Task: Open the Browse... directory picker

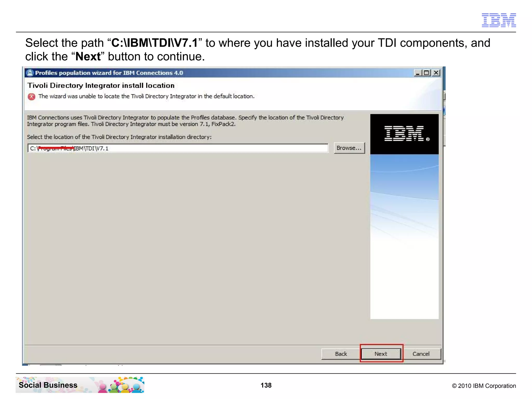Action: [x=349, y=148]
